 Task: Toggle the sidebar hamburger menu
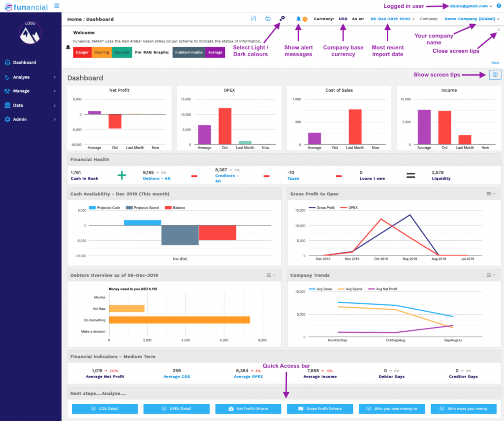pyautogui.click(x=57, y=5)
